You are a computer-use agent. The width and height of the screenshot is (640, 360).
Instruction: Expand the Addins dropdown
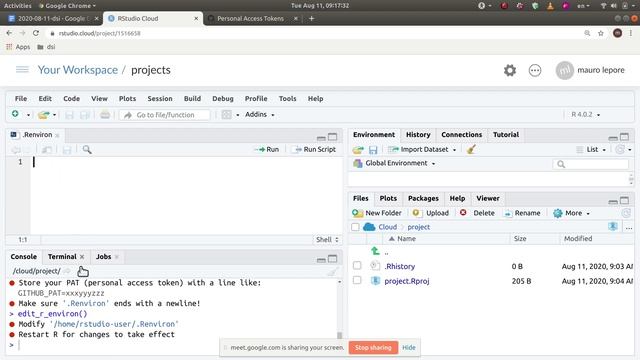260,114
